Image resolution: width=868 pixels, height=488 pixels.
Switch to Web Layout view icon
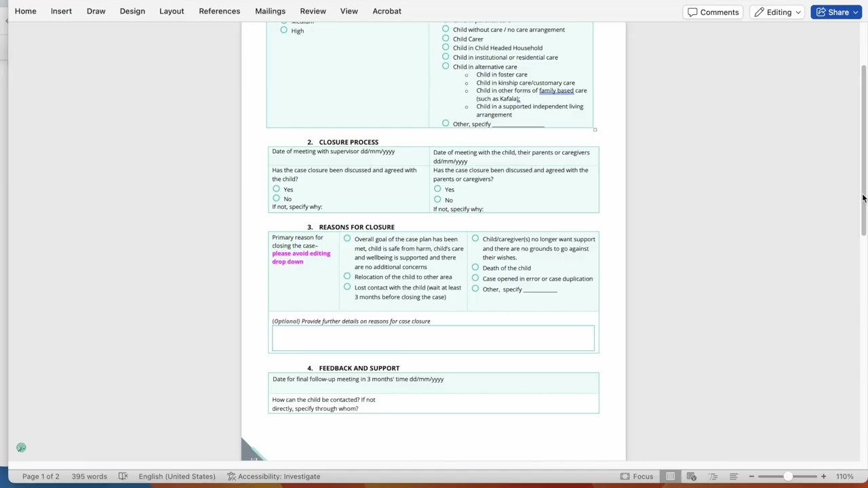[x=691, y=476]
